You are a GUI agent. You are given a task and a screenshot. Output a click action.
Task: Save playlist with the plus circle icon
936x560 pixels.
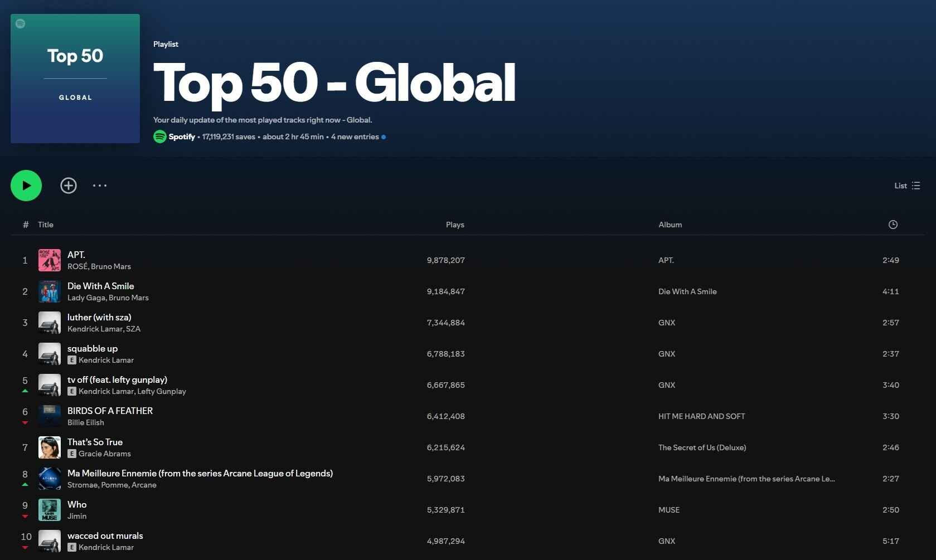[x=69, y=186]
